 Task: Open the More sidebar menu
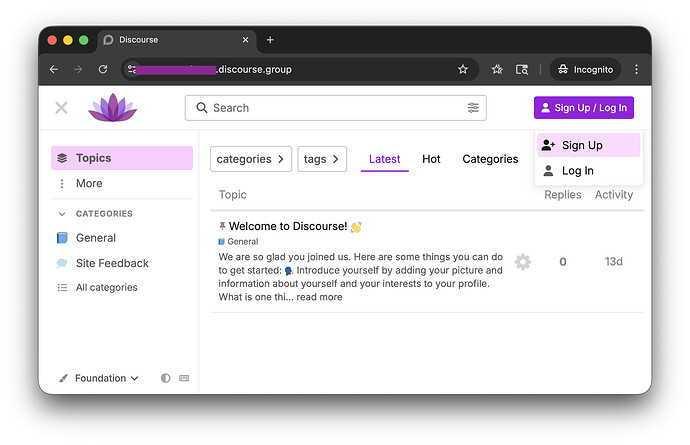(122, 184)
